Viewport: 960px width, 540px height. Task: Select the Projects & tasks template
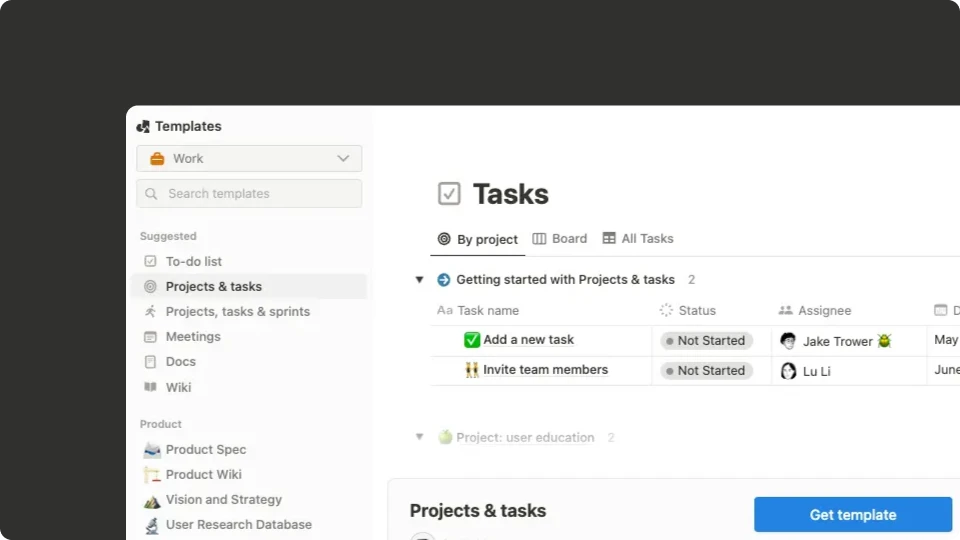click(x=249, y=287)
